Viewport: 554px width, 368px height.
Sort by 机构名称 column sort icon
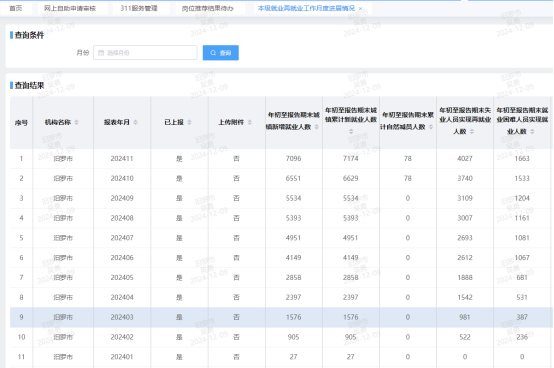click(x=77, y=122)
